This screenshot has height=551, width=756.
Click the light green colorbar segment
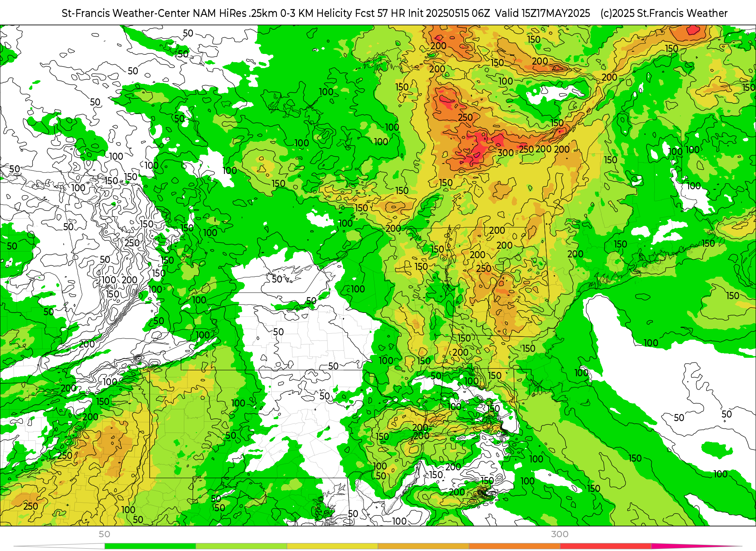pyautogui.click(x=241, y=546)
